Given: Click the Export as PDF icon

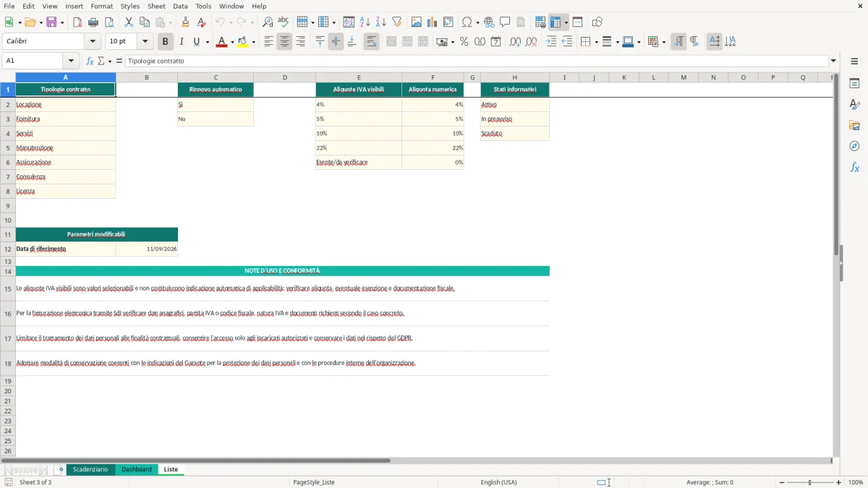Looking at the screenshot, I should (77, 22).
